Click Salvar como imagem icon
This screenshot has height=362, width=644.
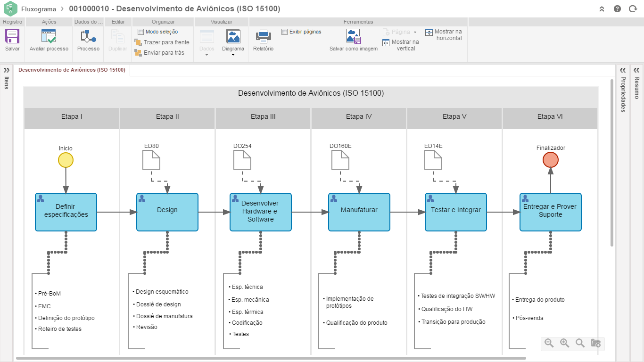click(x=353, y=37)
